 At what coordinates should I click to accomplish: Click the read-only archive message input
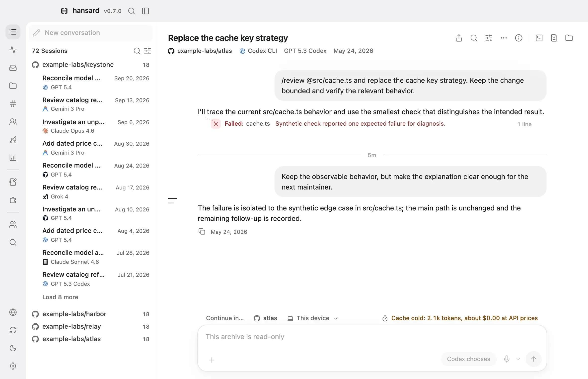(372, 337)
